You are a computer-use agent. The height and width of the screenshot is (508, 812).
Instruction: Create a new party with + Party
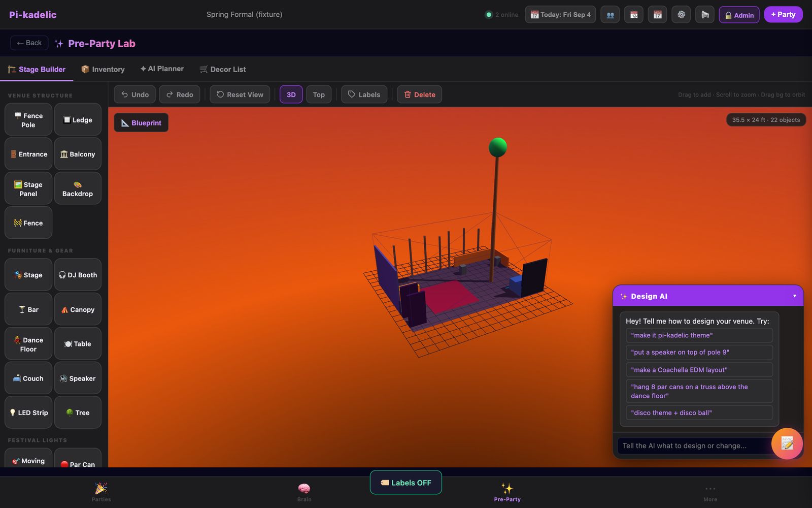[x=783, y=14]
